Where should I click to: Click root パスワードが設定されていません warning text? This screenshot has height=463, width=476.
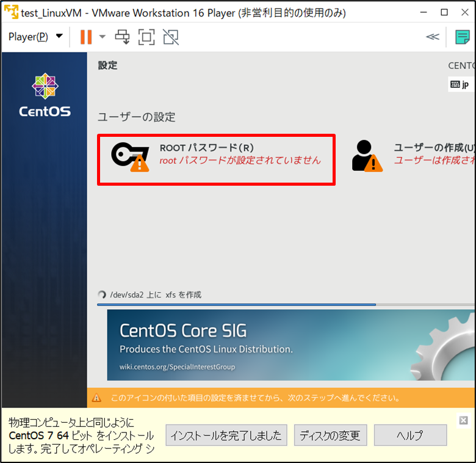240,160
